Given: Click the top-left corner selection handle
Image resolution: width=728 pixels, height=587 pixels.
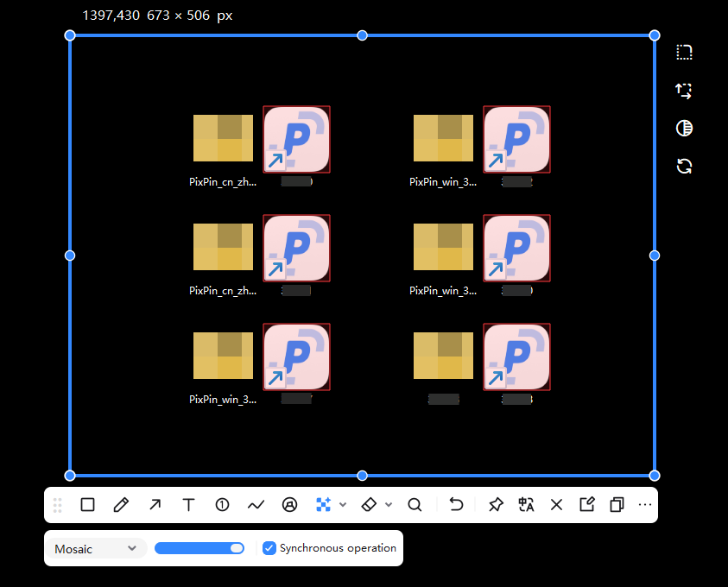Looking at the screenshot, I should click(x=70, y=35).
